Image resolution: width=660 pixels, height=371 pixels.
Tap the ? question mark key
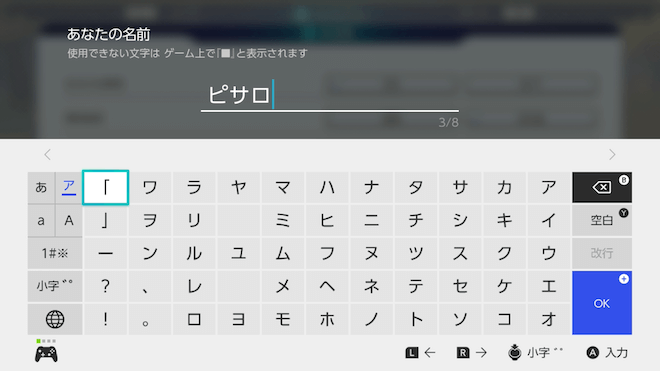click(106, 286)
